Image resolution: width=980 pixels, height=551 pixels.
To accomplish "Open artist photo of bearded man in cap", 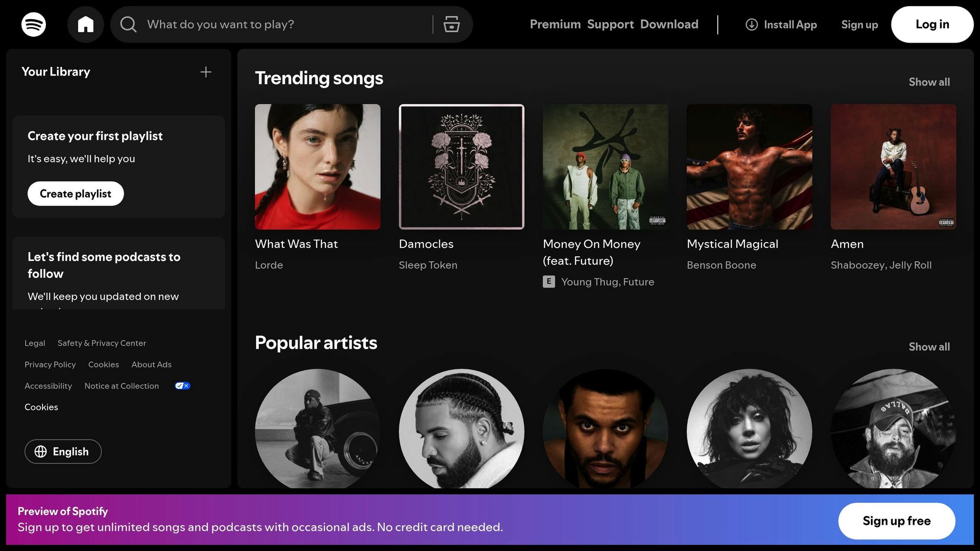I will point(893,429).
